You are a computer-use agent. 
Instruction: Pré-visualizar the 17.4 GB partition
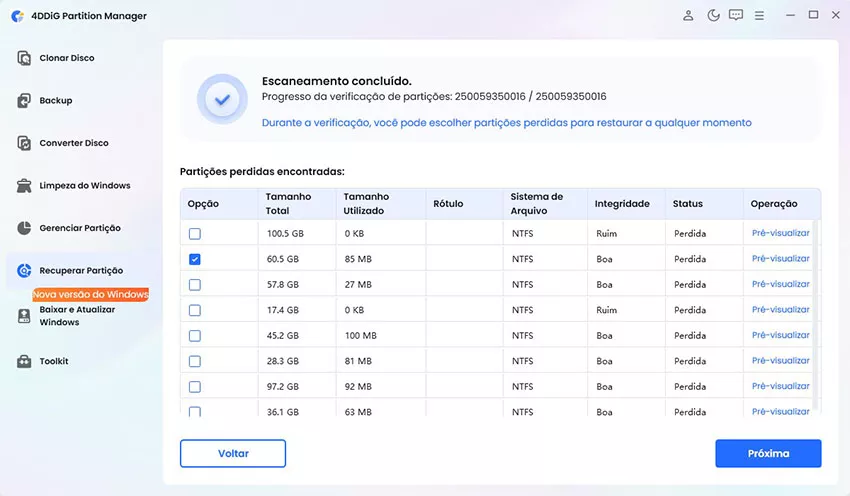[x=780, y=310]
